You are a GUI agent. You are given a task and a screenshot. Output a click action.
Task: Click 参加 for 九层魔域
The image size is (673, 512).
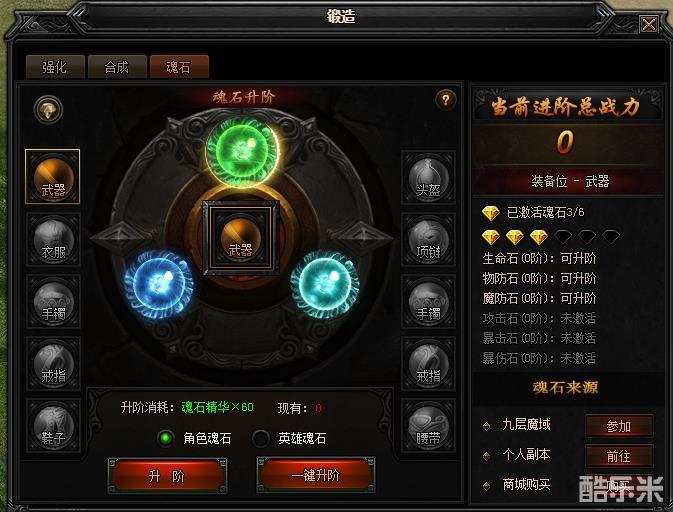619,426
